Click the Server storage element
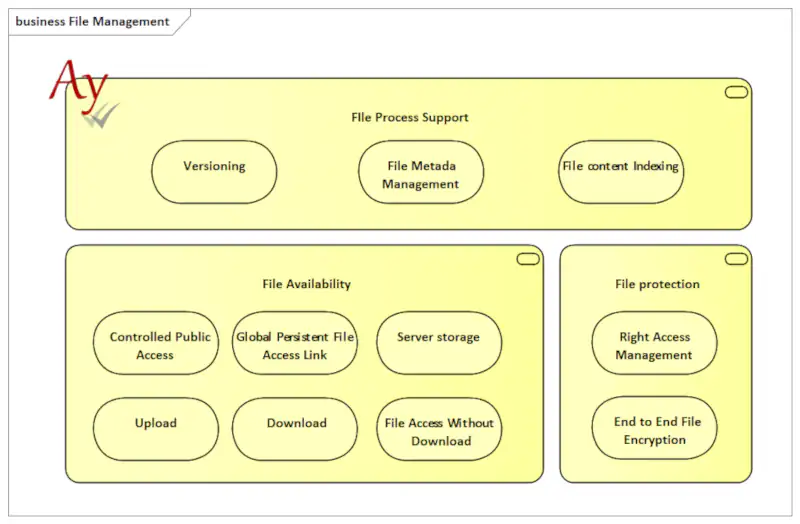 click(x=439, y=343)
